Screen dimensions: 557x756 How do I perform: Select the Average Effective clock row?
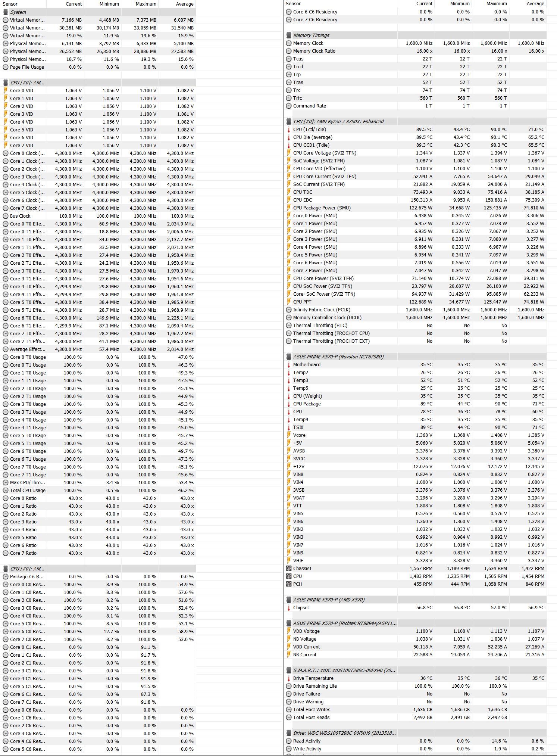point(98,349)
